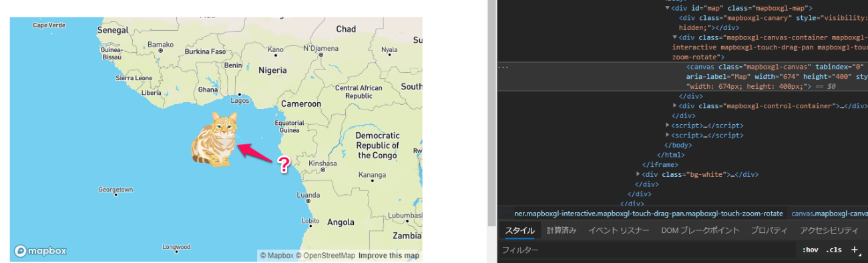Click the Mapbox logo on the map

(40, 252)
